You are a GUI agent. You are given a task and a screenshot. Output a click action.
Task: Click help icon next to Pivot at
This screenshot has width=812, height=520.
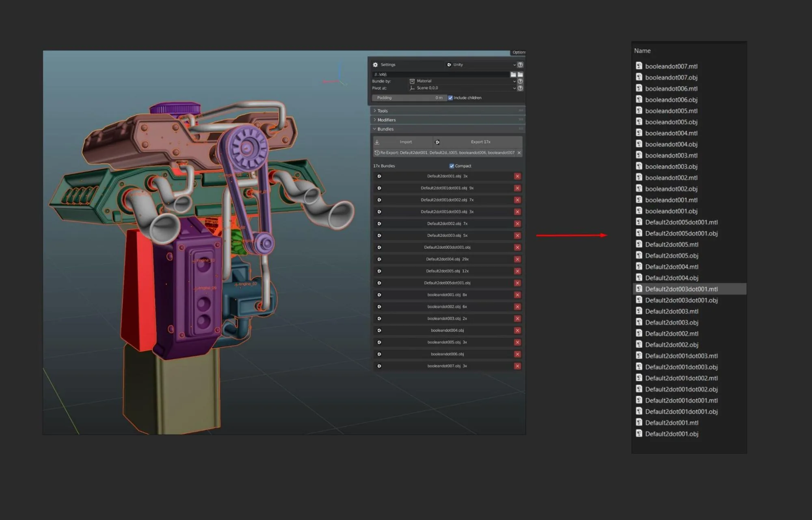(x=520, y=88)
